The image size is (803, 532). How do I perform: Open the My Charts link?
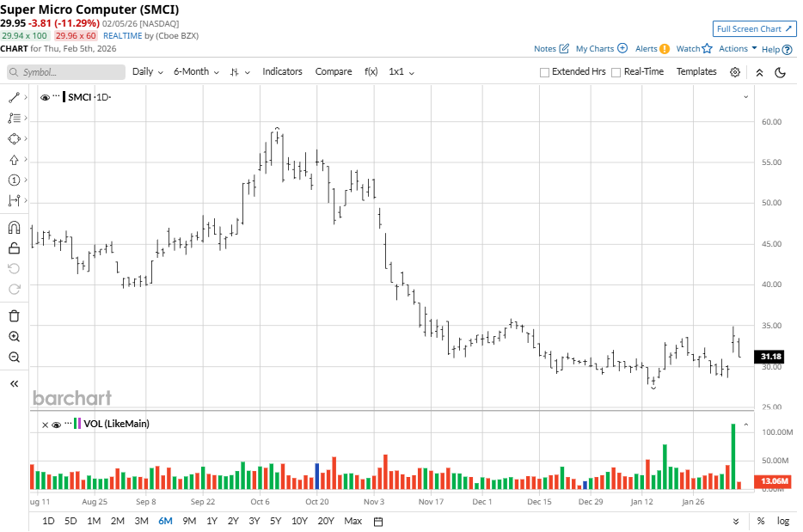(x=595, y=49)
